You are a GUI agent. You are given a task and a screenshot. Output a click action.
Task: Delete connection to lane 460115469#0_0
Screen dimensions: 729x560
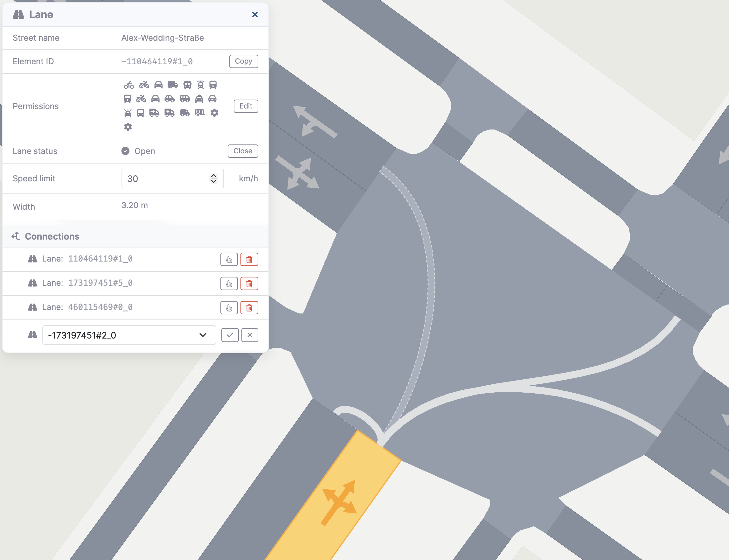[249, 308]
